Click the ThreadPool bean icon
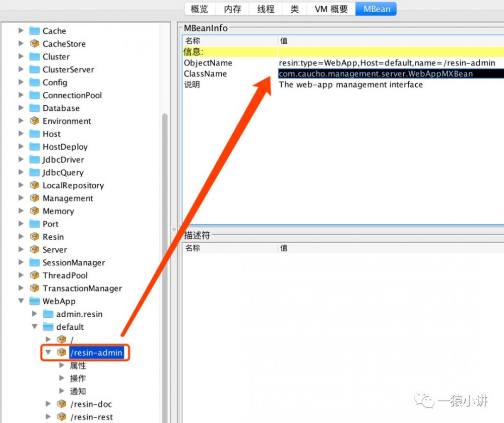504x423 pixels. click(x=34, y=275)
